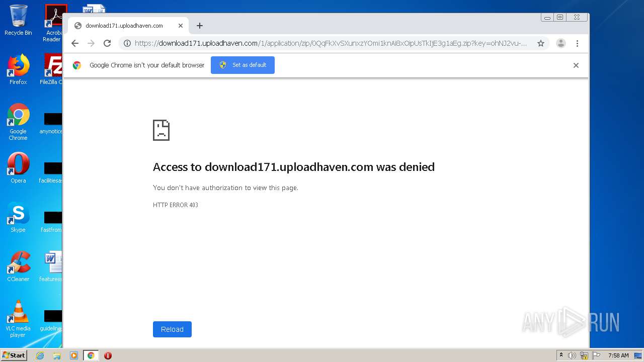The image size is (644, 362).
Task: Open the Firefox desktop shortcut
Action: point(18,69)
